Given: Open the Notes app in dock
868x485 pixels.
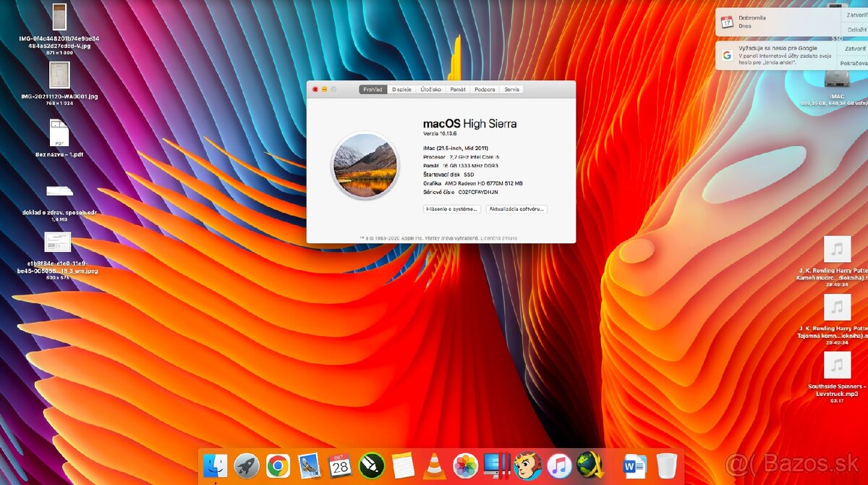Looking at the screenshot, I should click(402, 465).
